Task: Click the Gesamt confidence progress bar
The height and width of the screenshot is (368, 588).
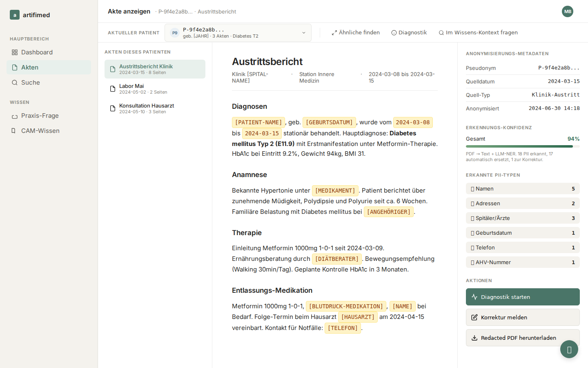Action: click(x=523, y=146)
